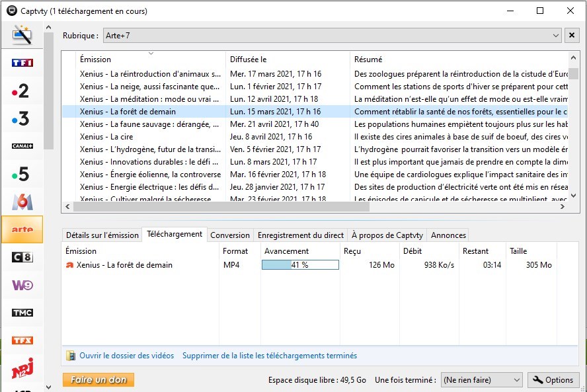The height and width of the screenshot is (392, 587).
Task: Select the TF1 channel icon
Action: pyautogui.click(x=22, y=63)
